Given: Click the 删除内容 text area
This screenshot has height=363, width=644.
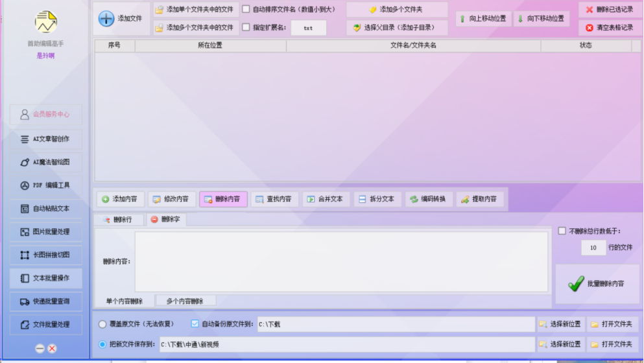Looking at the screenshot, I should tap(341, 262).
